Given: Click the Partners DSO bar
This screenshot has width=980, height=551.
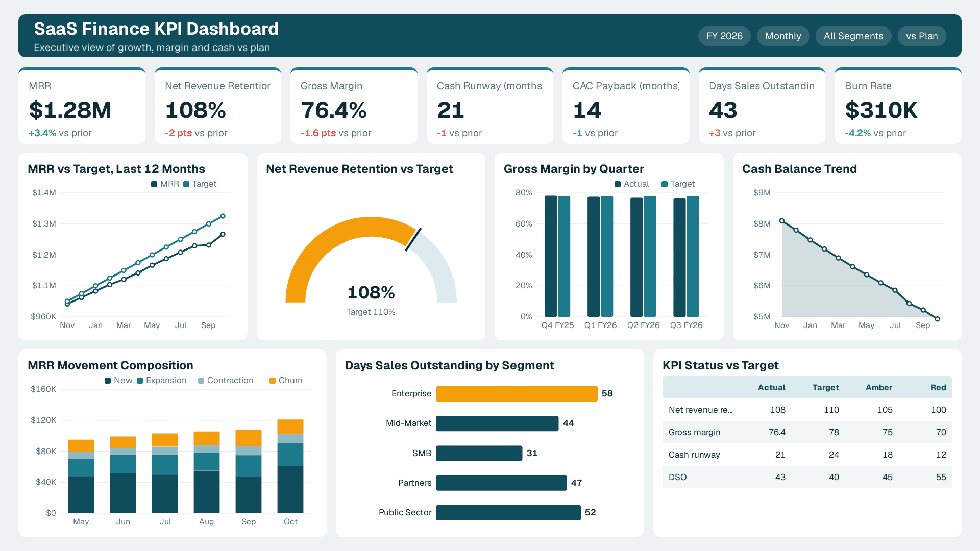Looking at the screenshot, I should click(501, 483).
